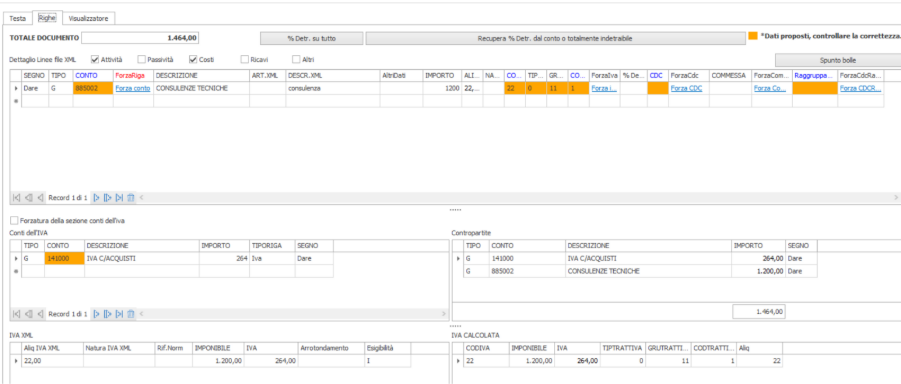The image size is (901, 384).
Task: Click the Forza conto link
Action: tap(133, 89)
